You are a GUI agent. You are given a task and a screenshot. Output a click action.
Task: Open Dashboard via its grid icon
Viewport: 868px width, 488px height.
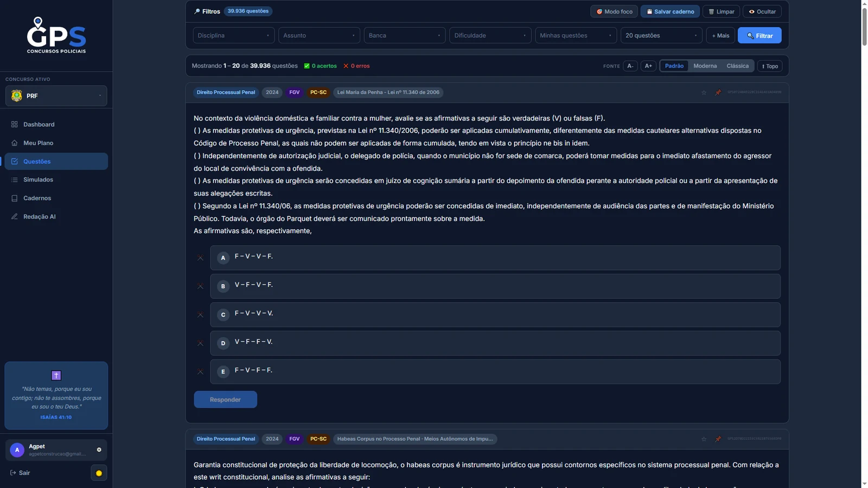pyautogui.click(x=15, y=124)
